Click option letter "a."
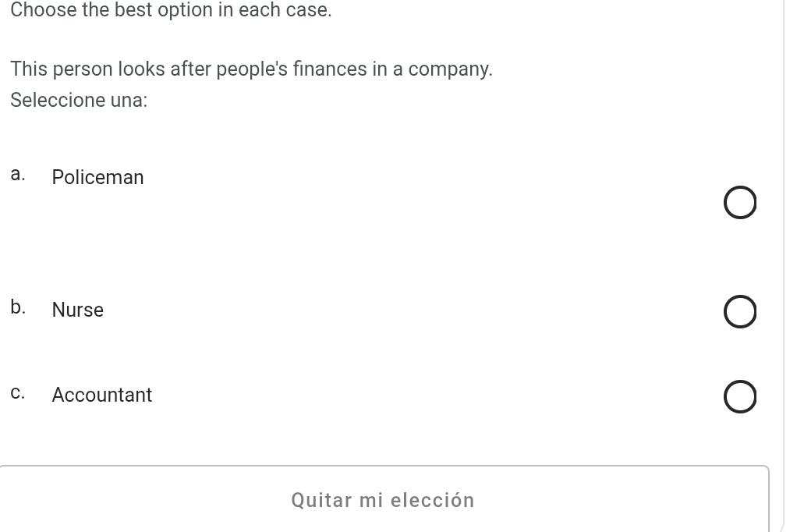The image size is (804, 532). [18, 175]
